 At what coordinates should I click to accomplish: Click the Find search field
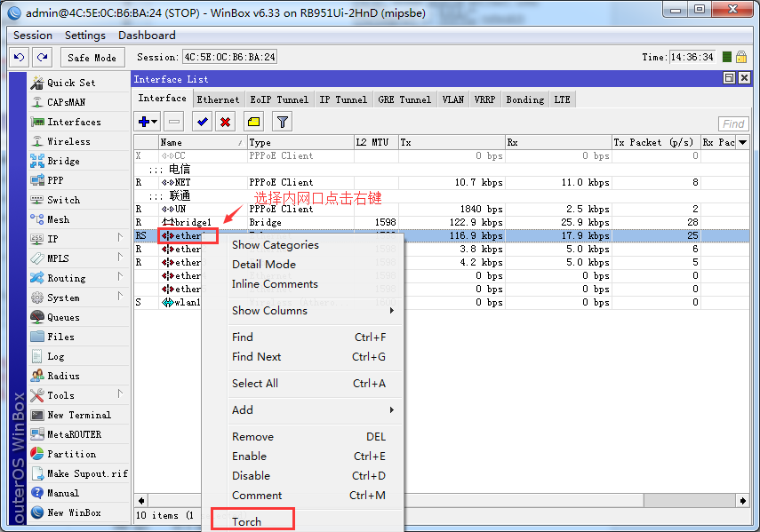733,124
